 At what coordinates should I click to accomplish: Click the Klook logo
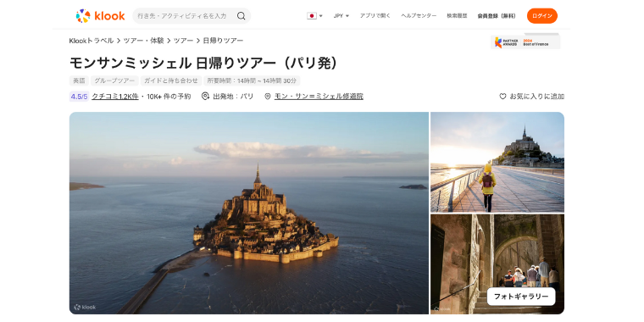coord(100,16)
